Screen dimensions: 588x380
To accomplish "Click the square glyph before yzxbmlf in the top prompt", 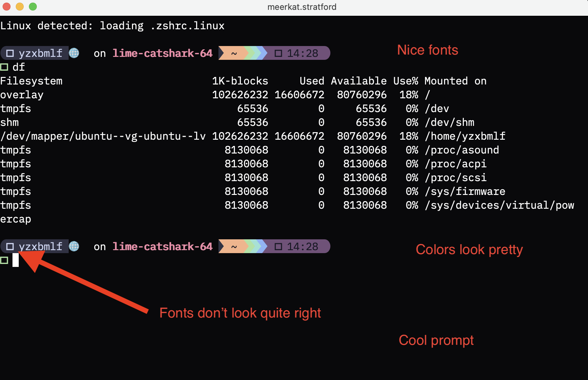I will [10, 53].
